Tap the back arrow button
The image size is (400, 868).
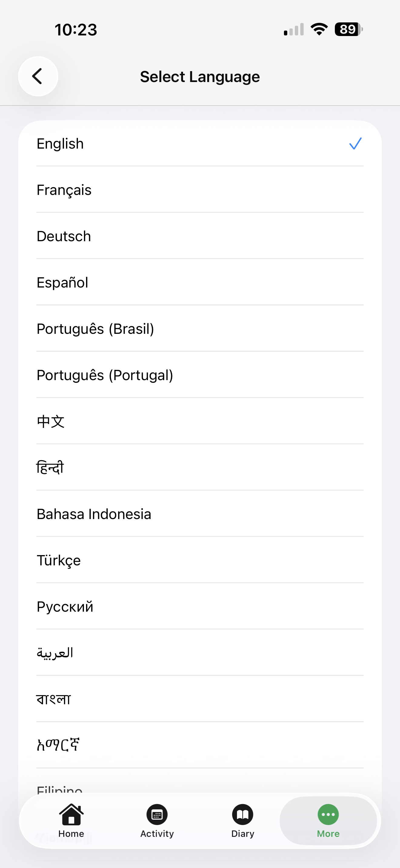(x=38, y=76)
